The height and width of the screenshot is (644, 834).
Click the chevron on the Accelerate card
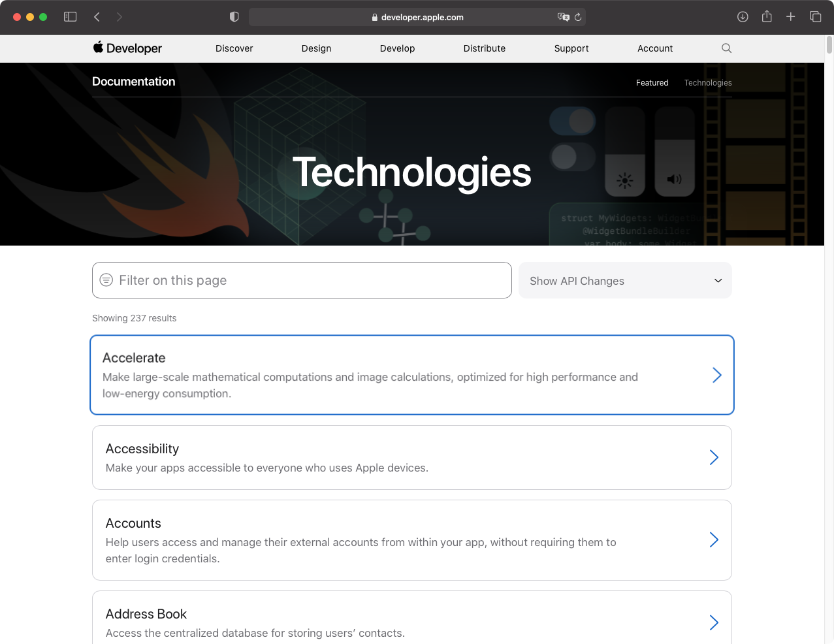[x=717, y=375]
